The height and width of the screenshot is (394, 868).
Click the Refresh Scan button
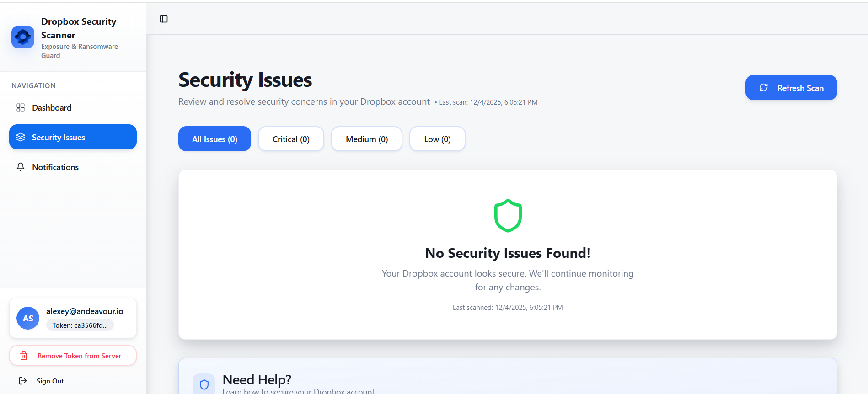click(x=791, y=88)
